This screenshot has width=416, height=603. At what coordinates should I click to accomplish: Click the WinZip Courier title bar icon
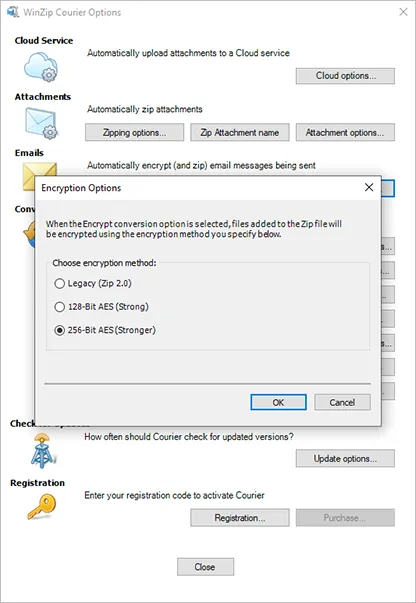(x=13, y=12)
